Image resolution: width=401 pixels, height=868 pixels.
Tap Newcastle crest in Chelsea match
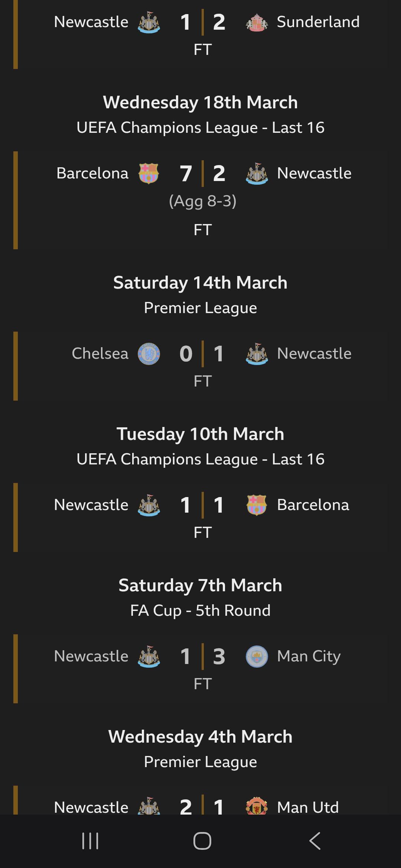click(257, 354)
